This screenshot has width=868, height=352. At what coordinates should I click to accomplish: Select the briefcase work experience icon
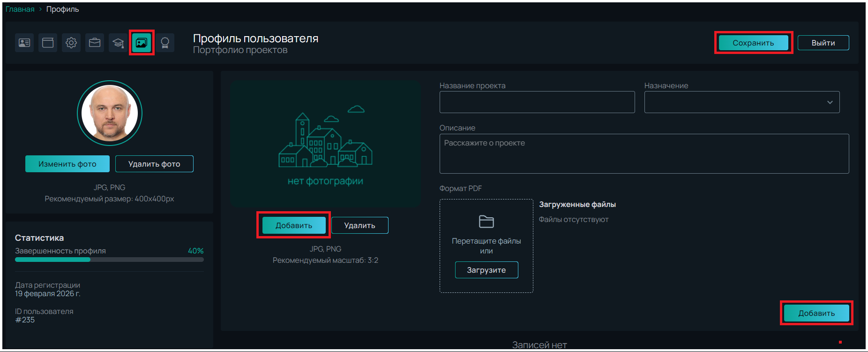95,43
